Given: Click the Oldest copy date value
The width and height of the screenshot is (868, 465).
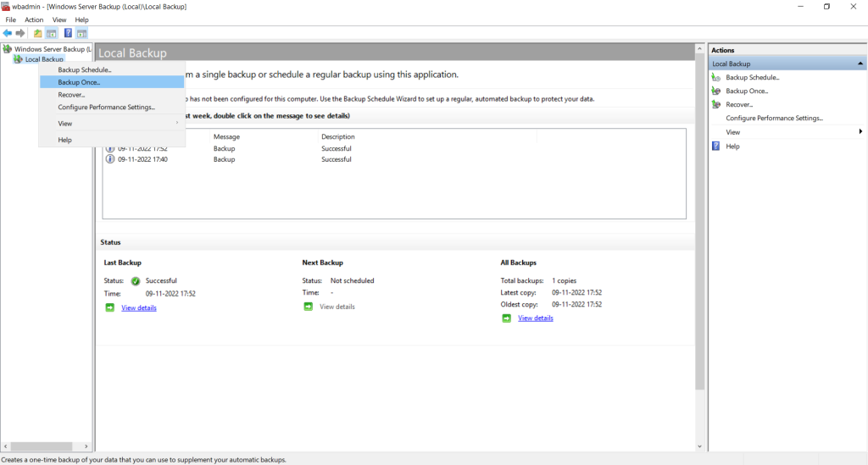Looking at the screenshot, I should tap(576, 304).
